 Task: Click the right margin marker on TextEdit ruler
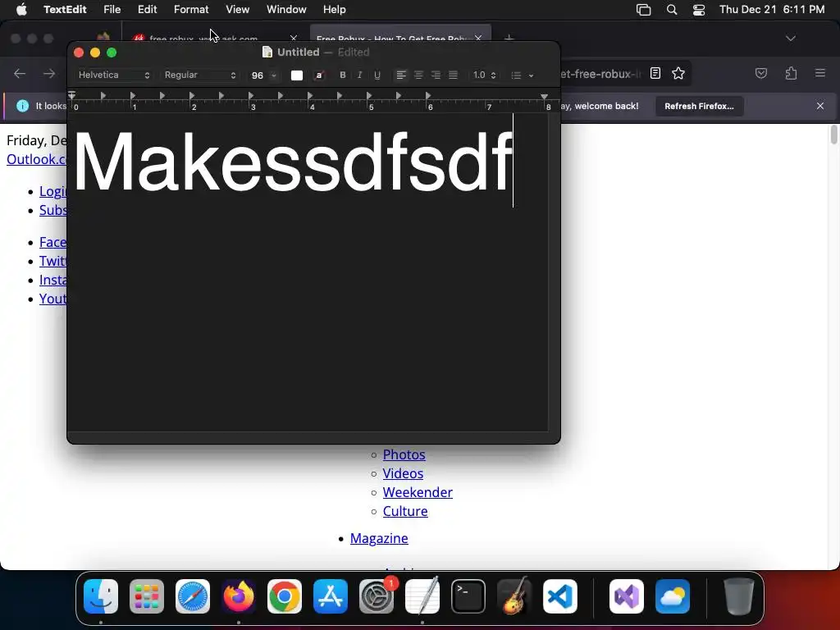pyautogui.click(x=545, y=97)
